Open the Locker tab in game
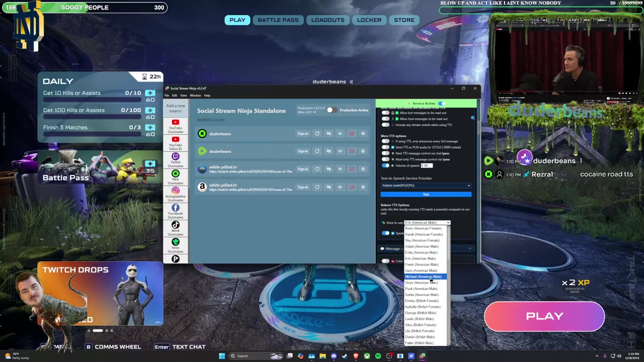 [x=369, y=20]
